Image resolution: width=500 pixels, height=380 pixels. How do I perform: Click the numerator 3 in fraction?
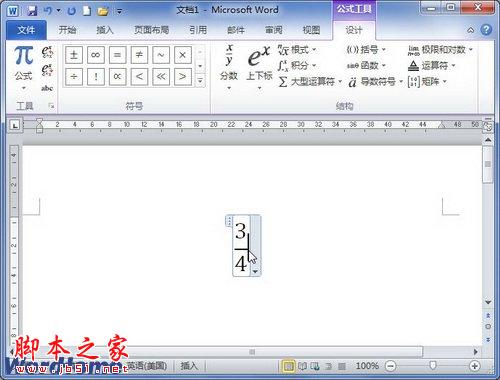241,231
